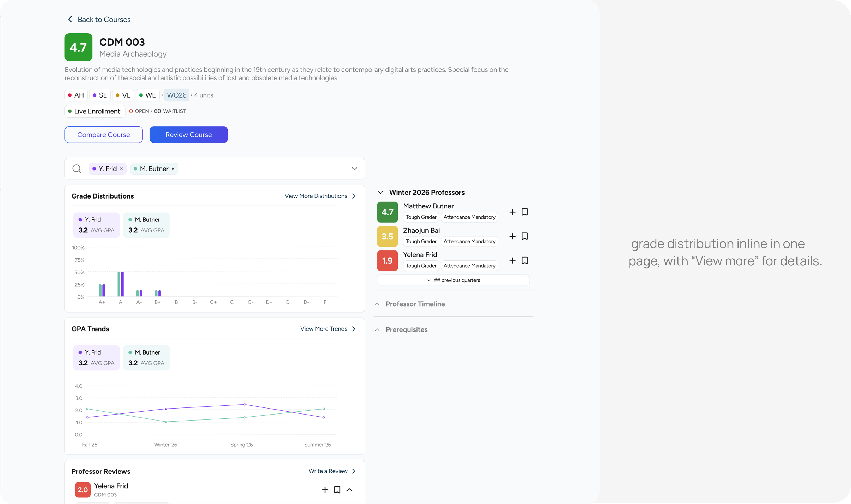Click the Compare Course button
This screenshot has height=504, width=851.
104,135
